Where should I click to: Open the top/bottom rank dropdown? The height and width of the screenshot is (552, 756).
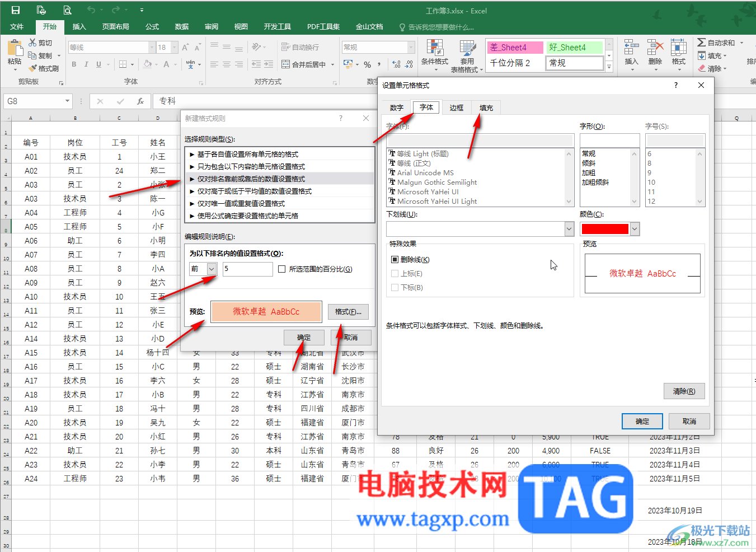212,269
